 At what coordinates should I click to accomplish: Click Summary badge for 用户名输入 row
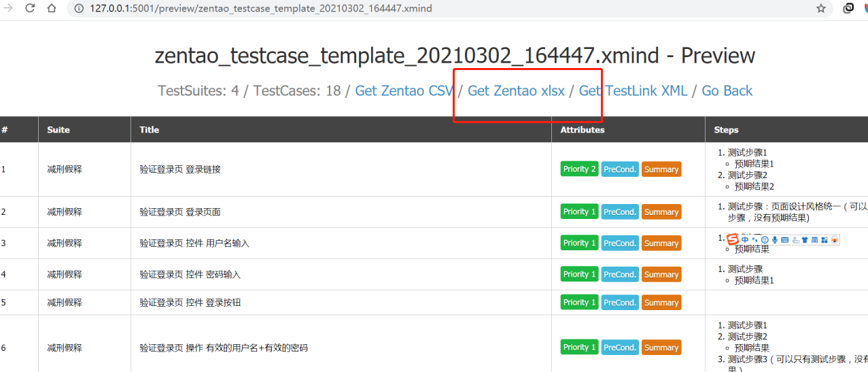[x=661, y=243]
